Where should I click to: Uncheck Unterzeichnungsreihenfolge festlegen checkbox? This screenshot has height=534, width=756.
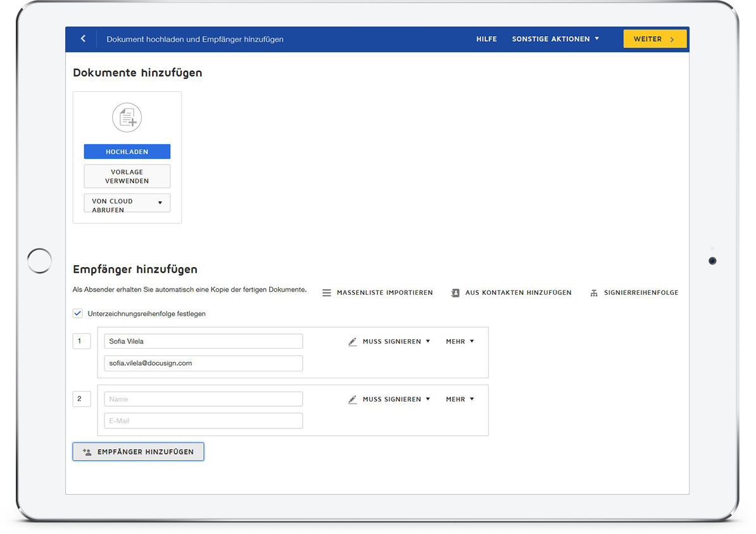(78, 313)
